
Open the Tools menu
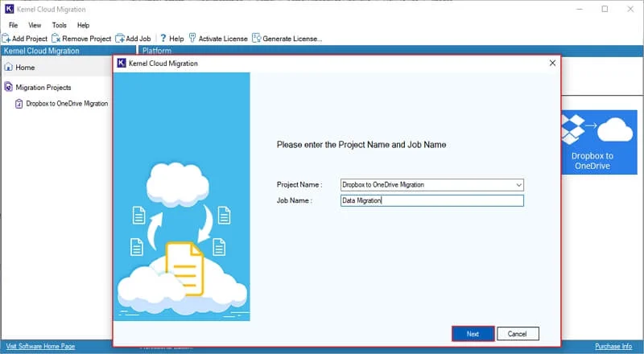pyautogui.click(x=59, y=25)
